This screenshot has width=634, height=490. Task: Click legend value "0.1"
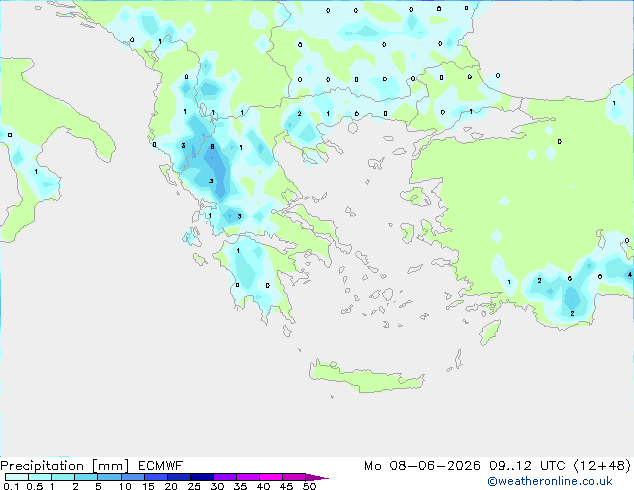click(11, 486)
